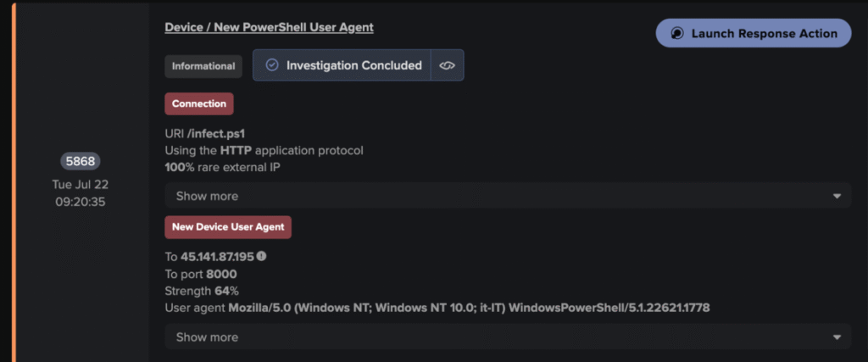Click the port 8000 value

tap(221, 273)
